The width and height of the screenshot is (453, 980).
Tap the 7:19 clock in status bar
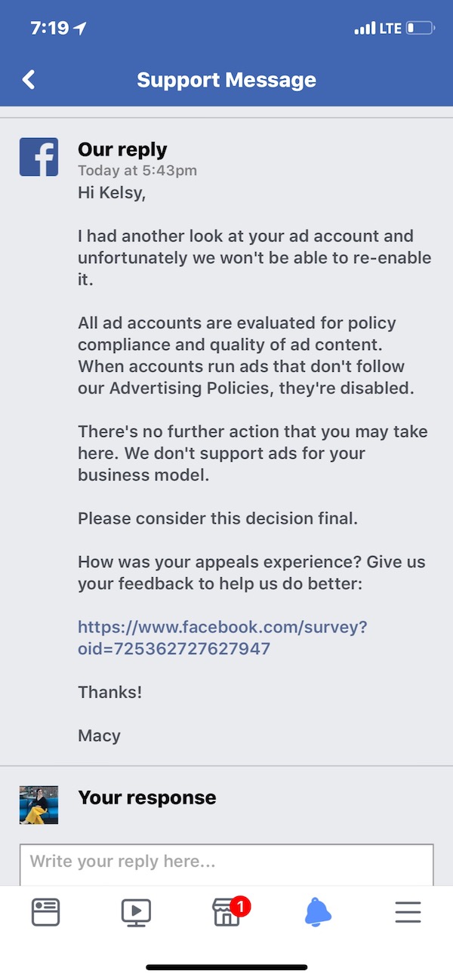[50, 29]
